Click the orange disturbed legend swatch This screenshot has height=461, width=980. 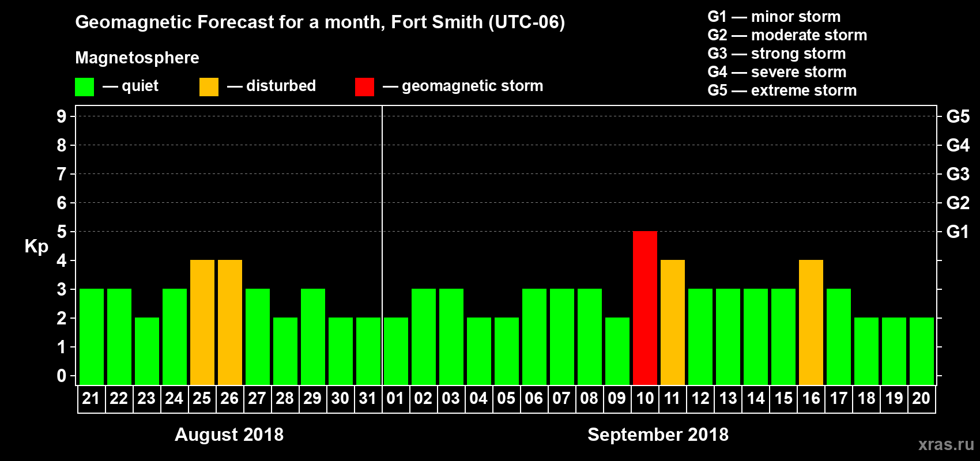[x=209, y=87]
